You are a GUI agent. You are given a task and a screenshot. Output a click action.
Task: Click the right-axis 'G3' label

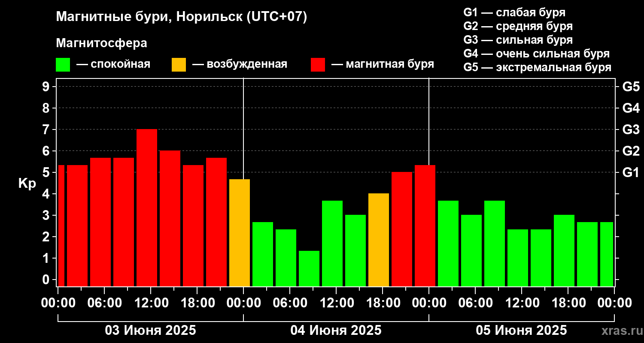coord(631,129)
